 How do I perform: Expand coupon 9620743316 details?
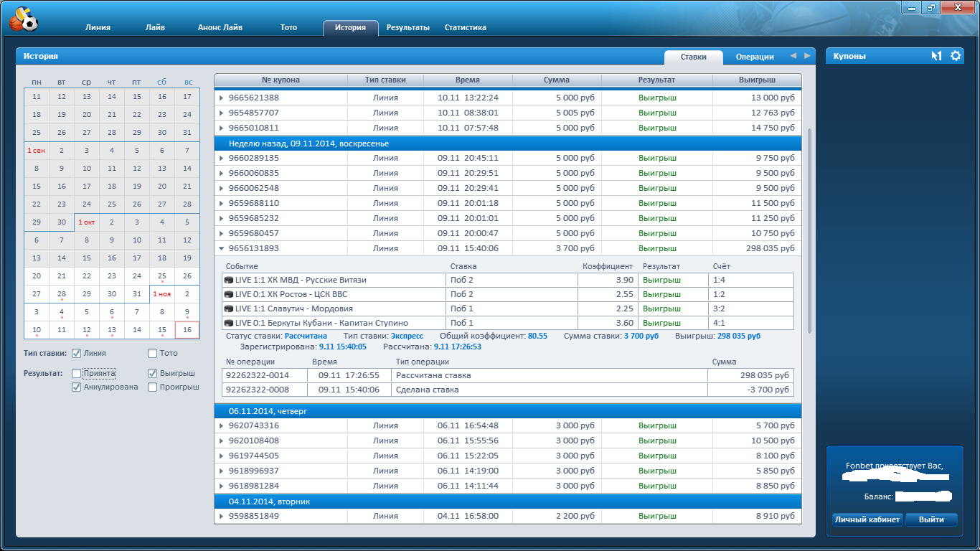pyautogui.click(x=222, y=425)
